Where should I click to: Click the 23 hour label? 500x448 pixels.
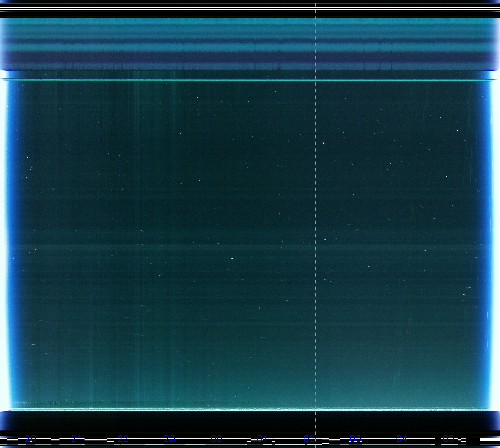click(x=170, y=439)
